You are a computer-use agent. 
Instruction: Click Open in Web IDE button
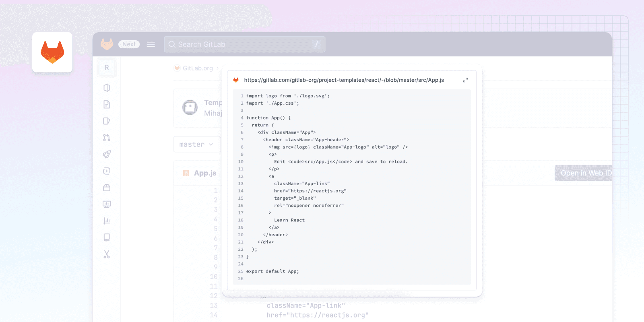coord(583,173)
